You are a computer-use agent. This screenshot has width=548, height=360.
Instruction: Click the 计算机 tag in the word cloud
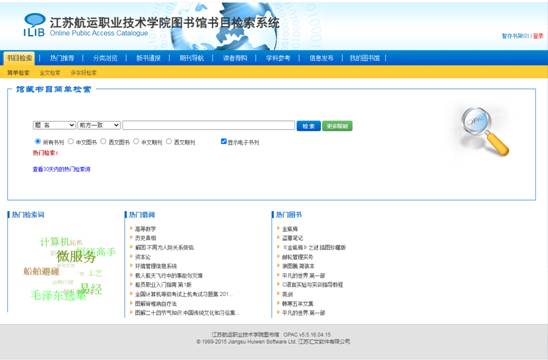[x=55, y=242]
